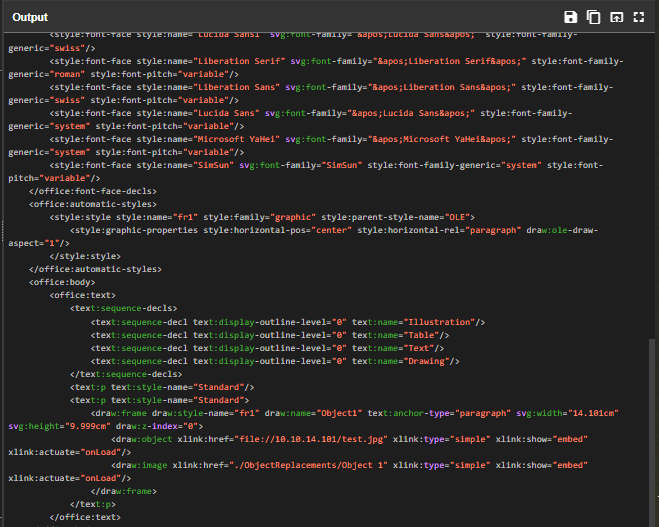The image size is (659, 527).
Task: Copy raw output to clipboard
Action: click(x=593, y=17)
